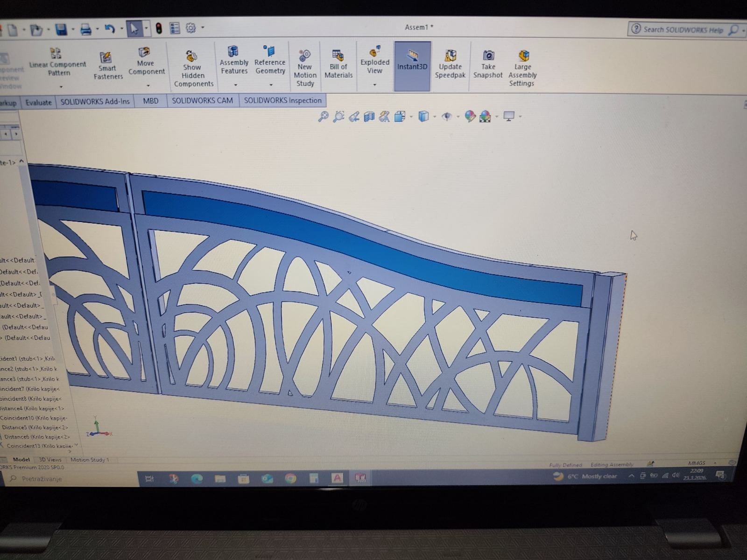Expand Assembly Features dropdown arrow
This screenshot has width=747, height=560.
click(235, 85)
